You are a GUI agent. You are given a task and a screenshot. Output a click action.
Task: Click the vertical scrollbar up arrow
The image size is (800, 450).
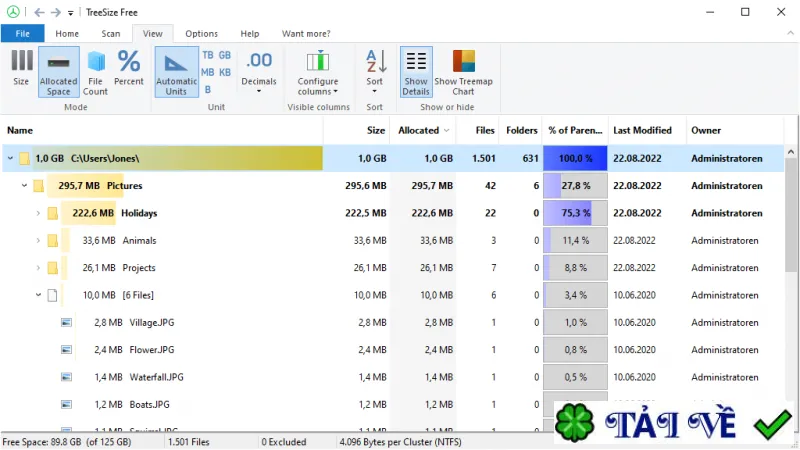[791, 152]
